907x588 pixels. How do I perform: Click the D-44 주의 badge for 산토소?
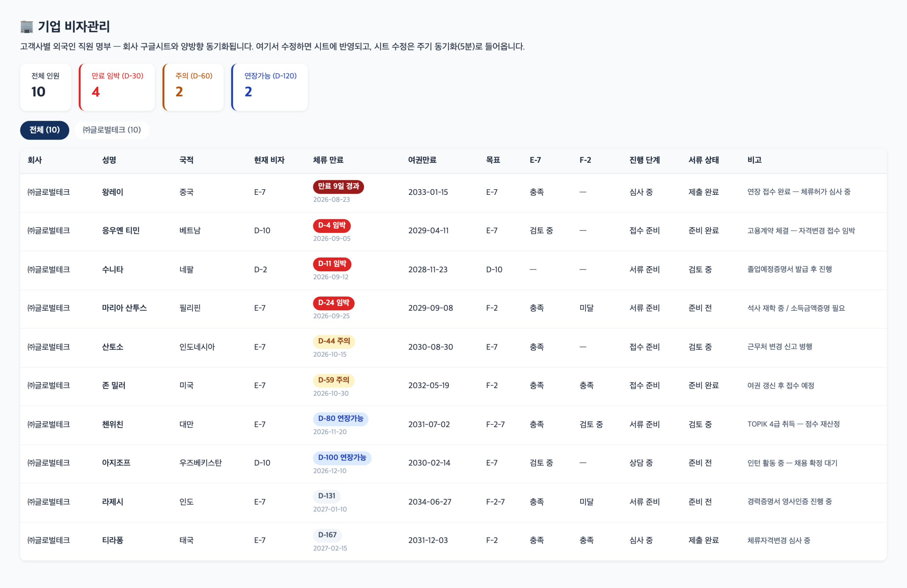tap(334, 341)
